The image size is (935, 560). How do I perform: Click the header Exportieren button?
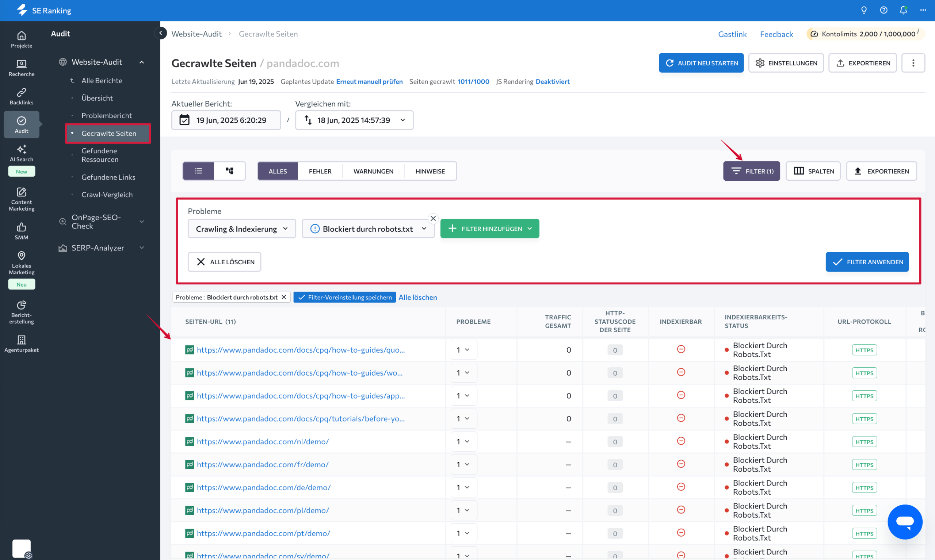click(x=863, y=63)
